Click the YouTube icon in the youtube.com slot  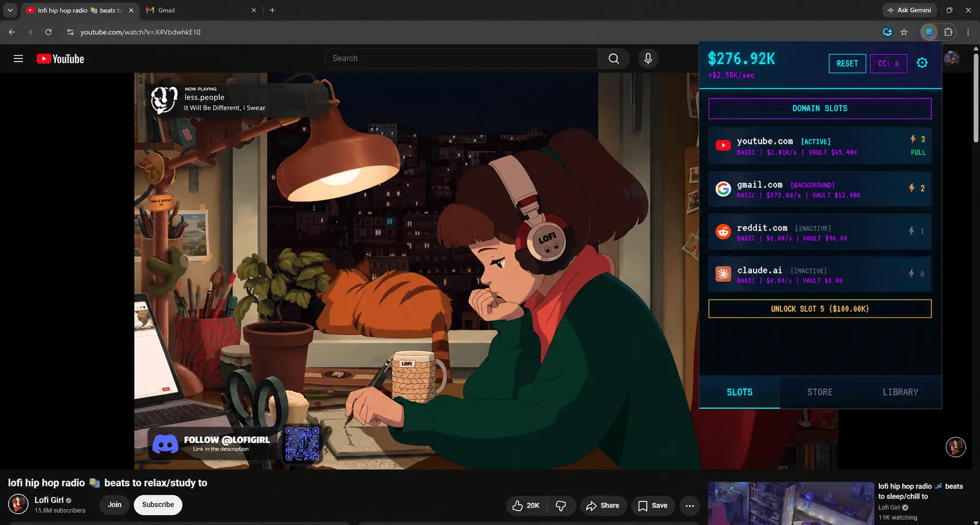723,145
